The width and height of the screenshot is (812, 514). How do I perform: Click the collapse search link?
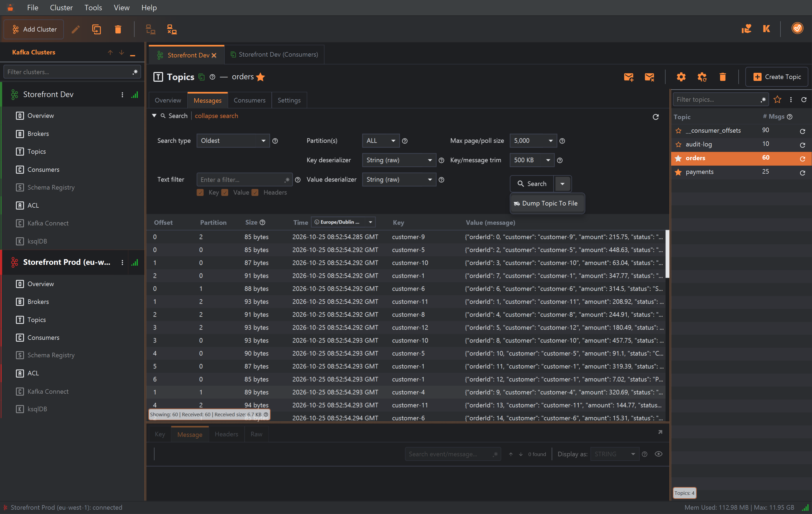[x=216, y=116]
